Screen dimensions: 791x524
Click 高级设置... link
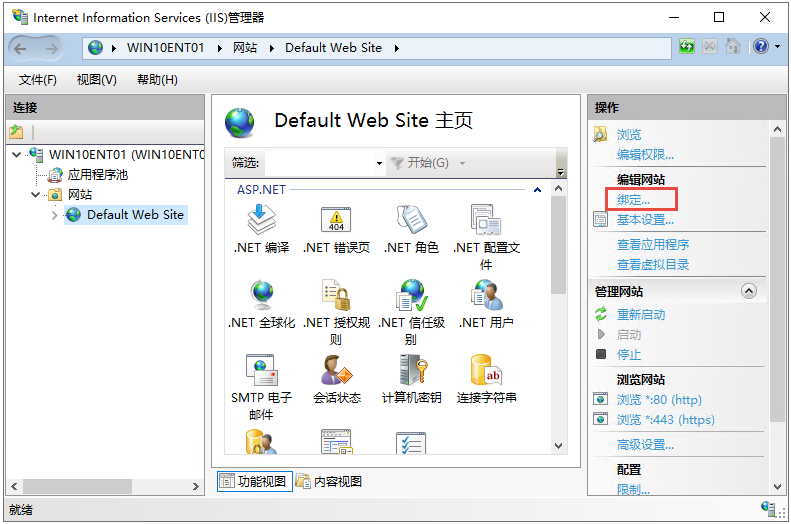click(645, 445)
